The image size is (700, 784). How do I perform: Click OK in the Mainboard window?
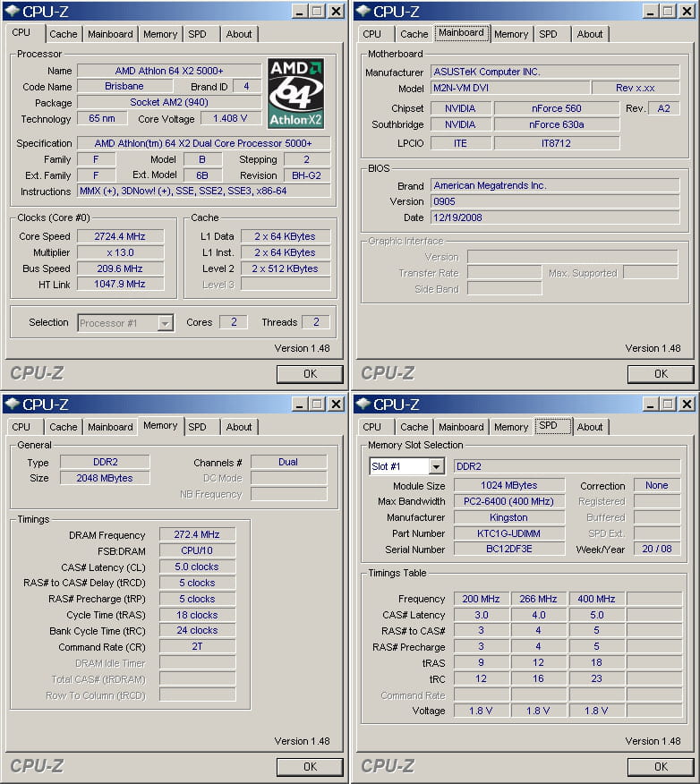coord(661,374)
